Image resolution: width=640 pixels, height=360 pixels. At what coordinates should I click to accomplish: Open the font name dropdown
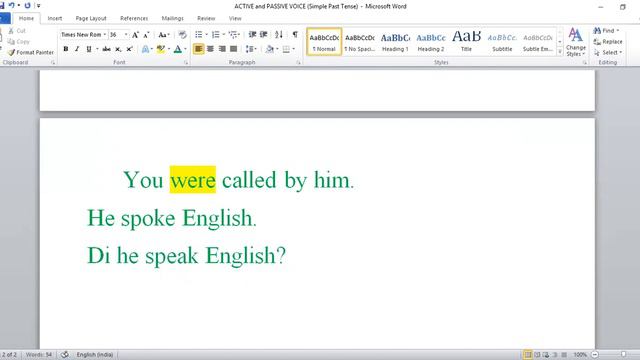tap(104, 35)
